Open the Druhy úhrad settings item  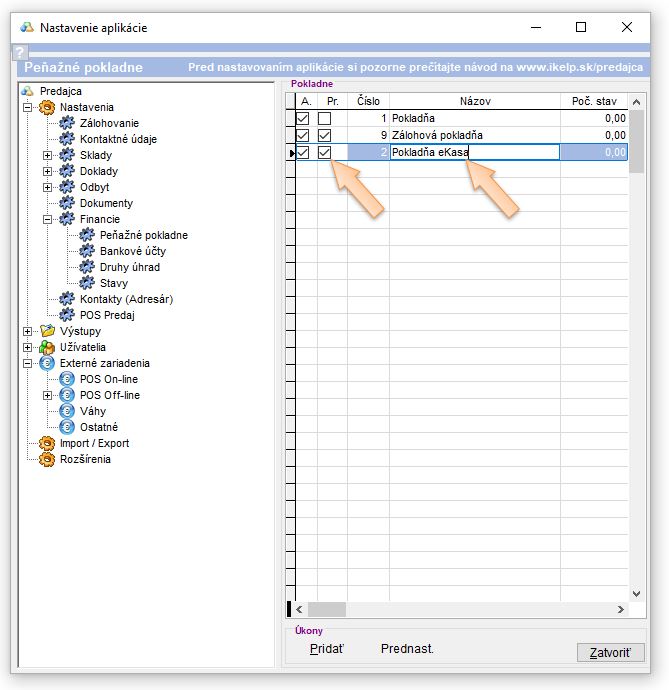pyautogui.click(x=129, y=267)
